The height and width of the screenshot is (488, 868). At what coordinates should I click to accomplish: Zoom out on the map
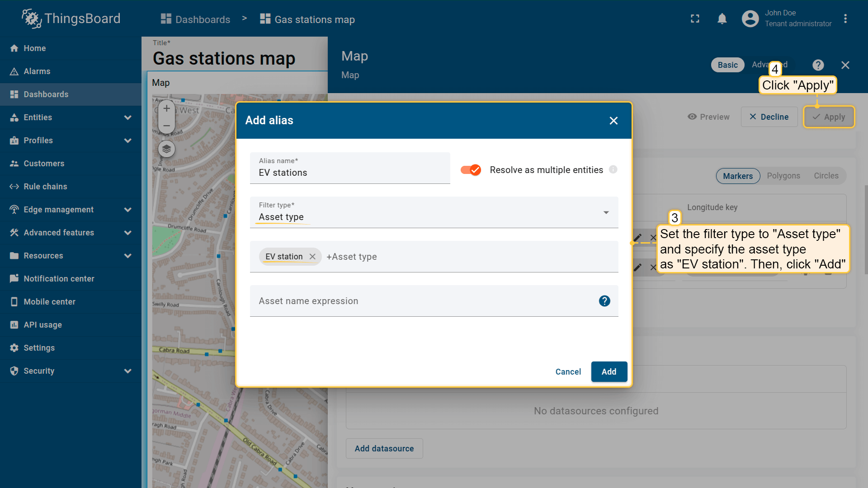166,126
